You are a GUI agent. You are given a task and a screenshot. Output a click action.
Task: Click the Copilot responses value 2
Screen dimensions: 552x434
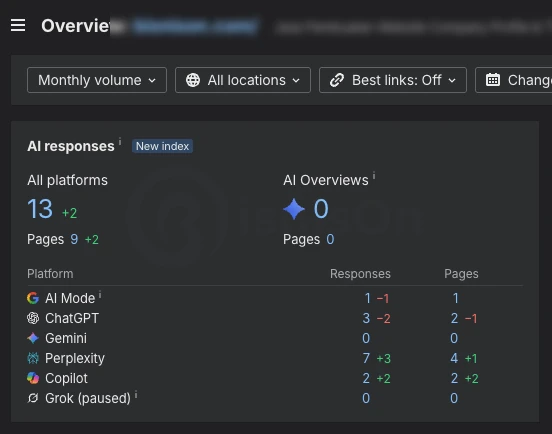366,378
